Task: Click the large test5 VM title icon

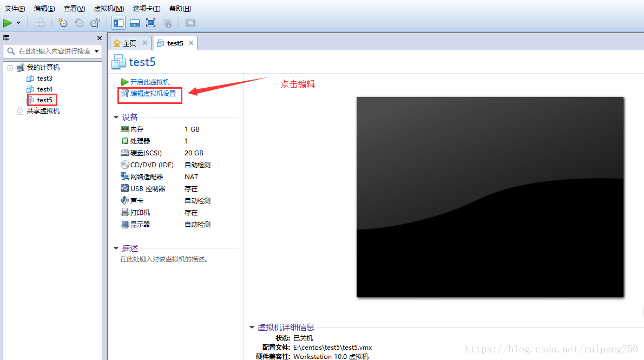Action: click(119, 62)
